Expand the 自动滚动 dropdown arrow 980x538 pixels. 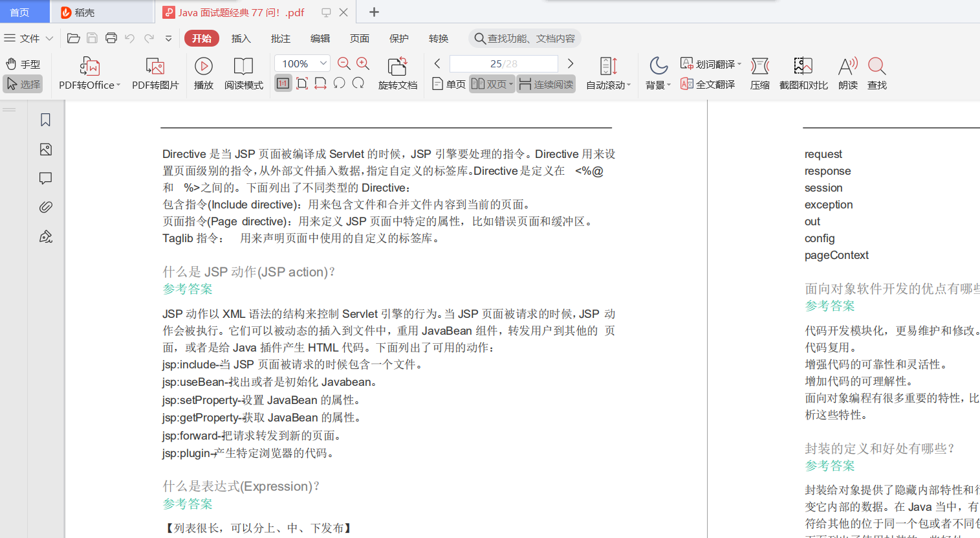coord(629,85)
